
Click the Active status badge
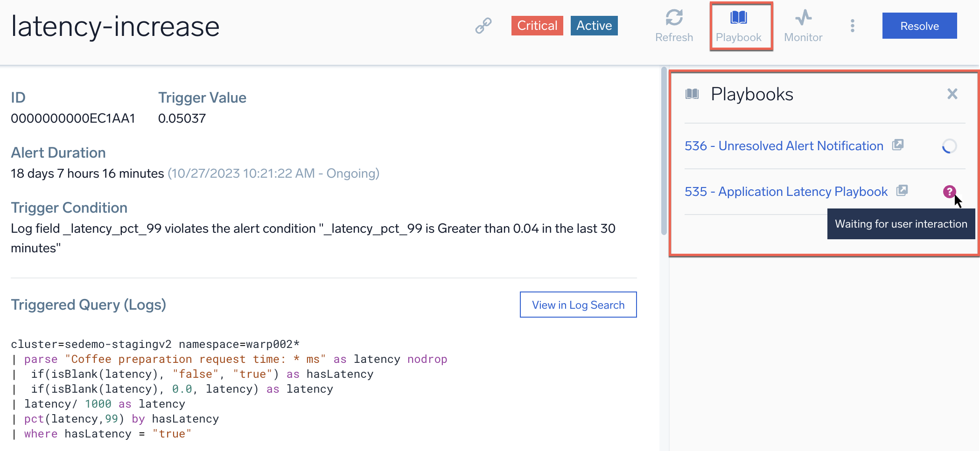[594, 26]
